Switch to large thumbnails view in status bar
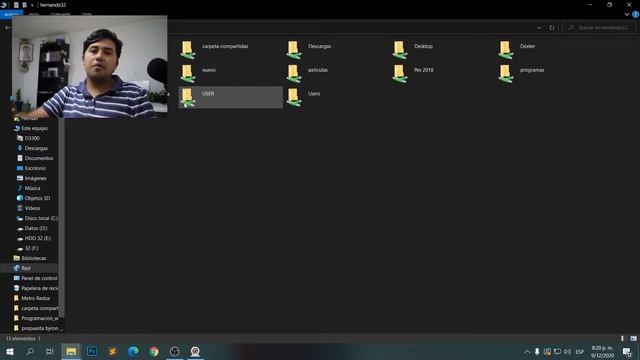 coord(633,338)
